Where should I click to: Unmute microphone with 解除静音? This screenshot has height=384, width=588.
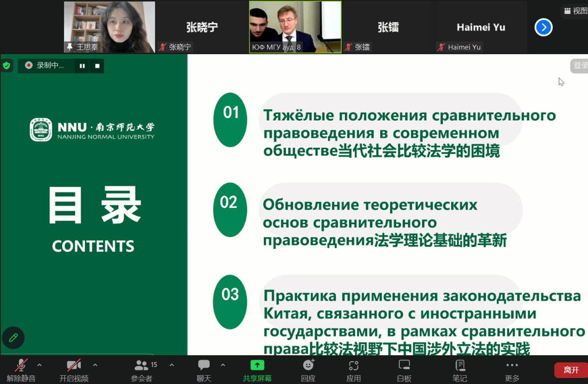[x=21, y=365]
